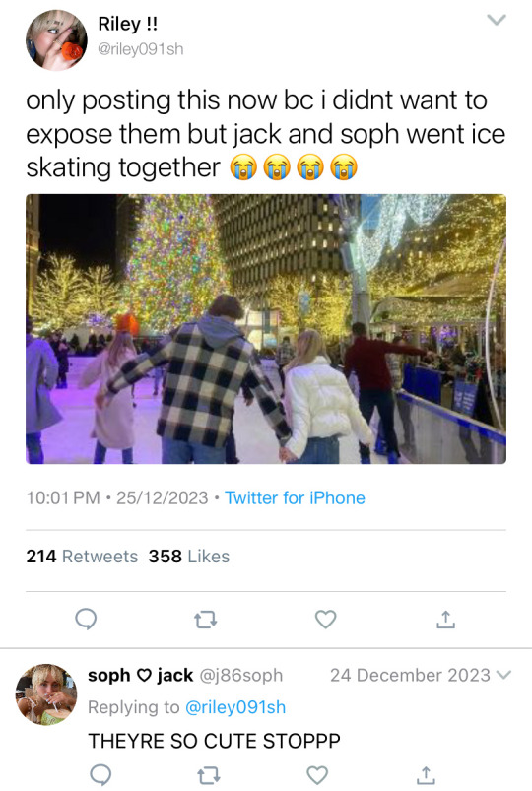532x791 pixels.
Task: Open Riley's profile picture
Action: [x=56, y=39]
